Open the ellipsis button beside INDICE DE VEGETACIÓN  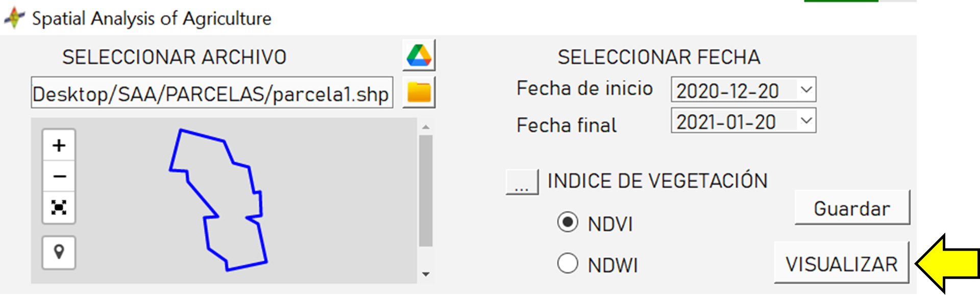point(522,182)
